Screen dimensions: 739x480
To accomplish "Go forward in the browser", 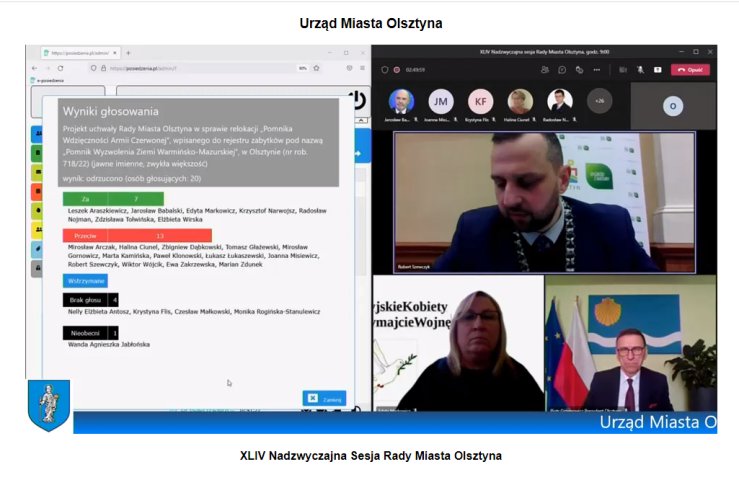I will tap(47, 68).
